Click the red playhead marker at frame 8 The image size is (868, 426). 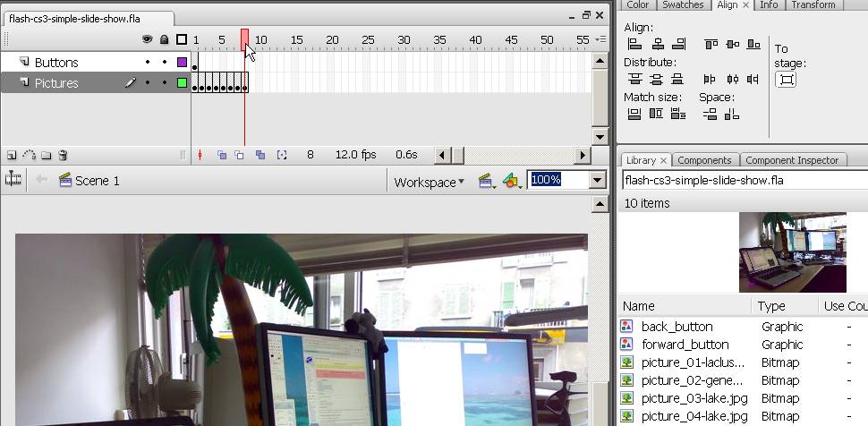244,39
